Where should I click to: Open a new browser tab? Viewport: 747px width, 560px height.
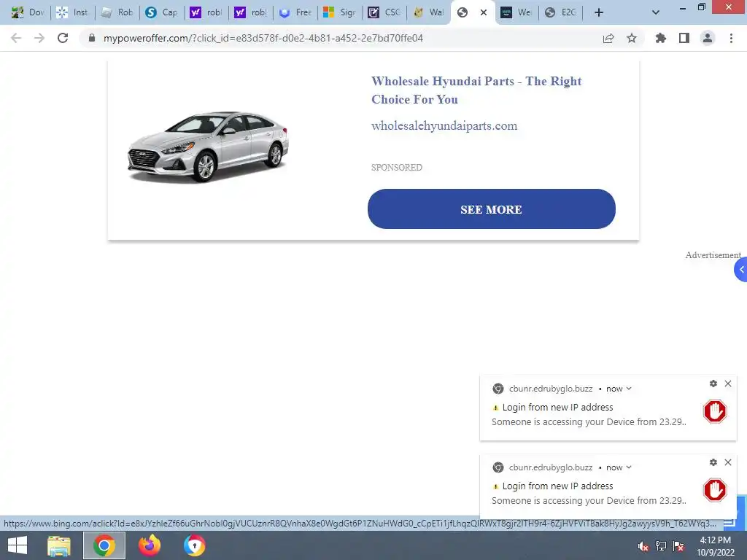(599, 12)
